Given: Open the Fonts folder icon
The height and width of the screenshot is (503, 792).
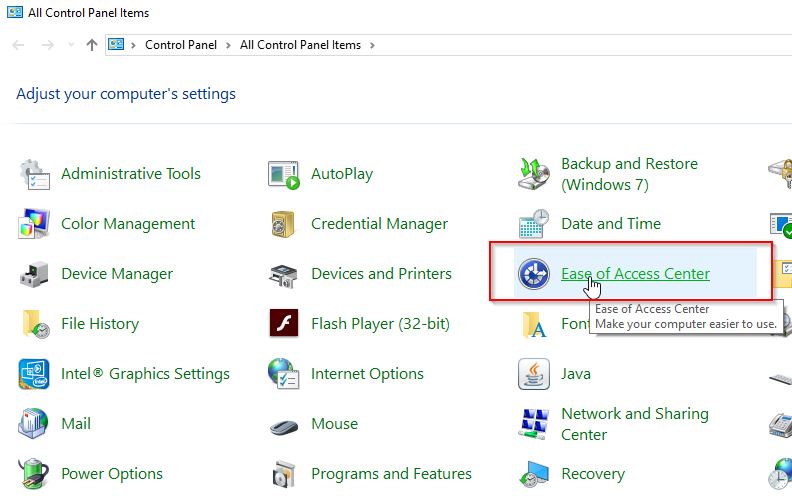Looking at the screenshot, I should [534, 324].
